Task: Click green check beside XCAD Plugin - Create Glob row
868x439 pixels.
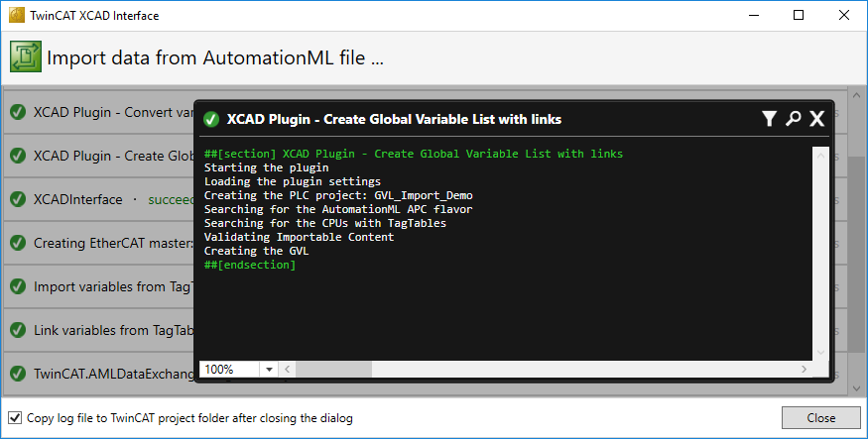Action: point(18,156)
